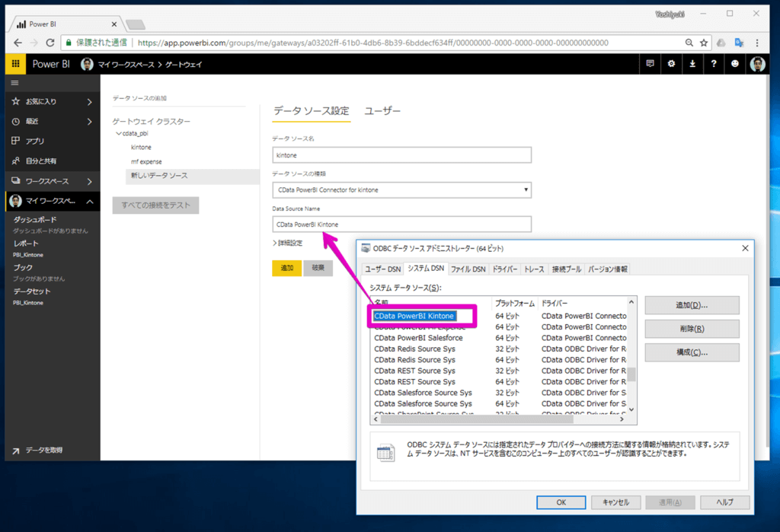The height and width of the screenshot is (532, 780).
Task: Expand 詳細設定 advanced settings
Action: point(287,243)
